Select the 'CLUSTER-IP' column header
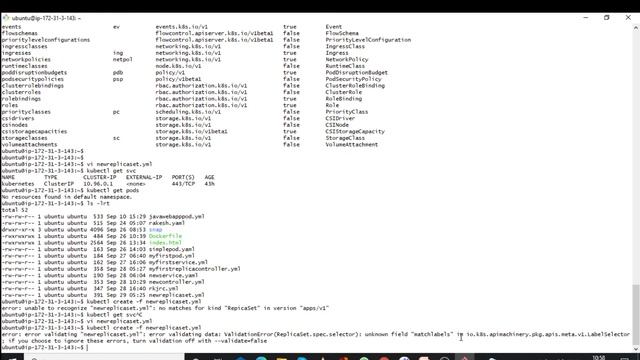This screenshot has width=640, height=360. [x=100, y=178]
